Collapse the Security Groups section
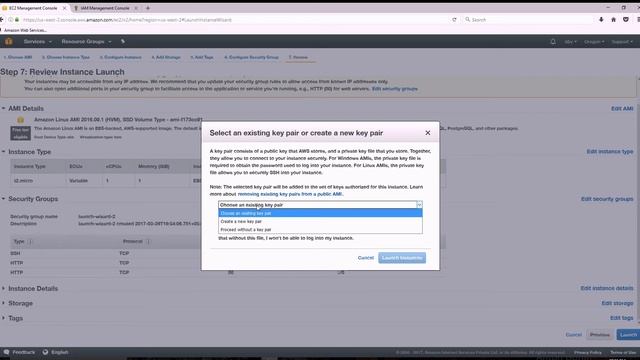This screenshot has width=640, height=360. coord(3,199)
